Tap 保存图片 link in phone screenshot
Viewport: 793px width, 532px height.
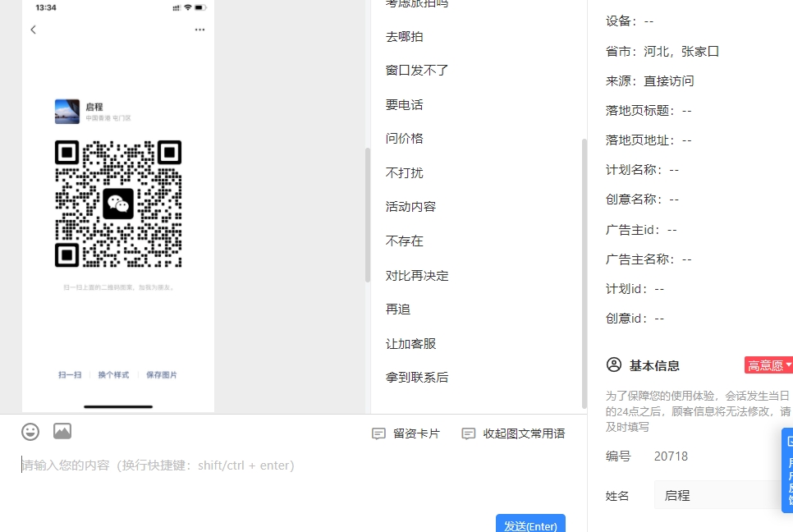tap(162, 374)
